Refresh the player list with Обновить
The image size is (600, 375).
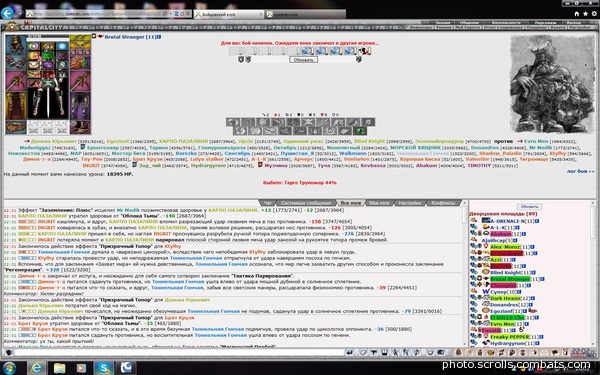pos(530,207)
